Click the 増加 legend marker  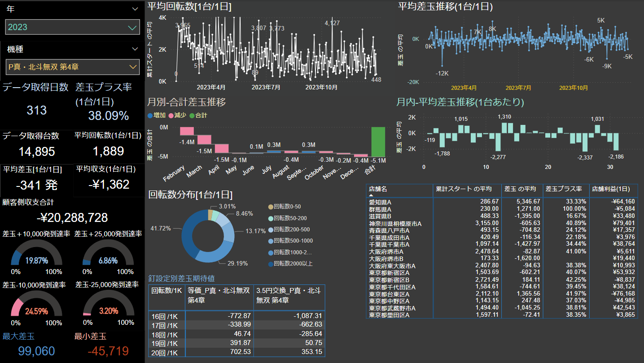tap(150, 115)
